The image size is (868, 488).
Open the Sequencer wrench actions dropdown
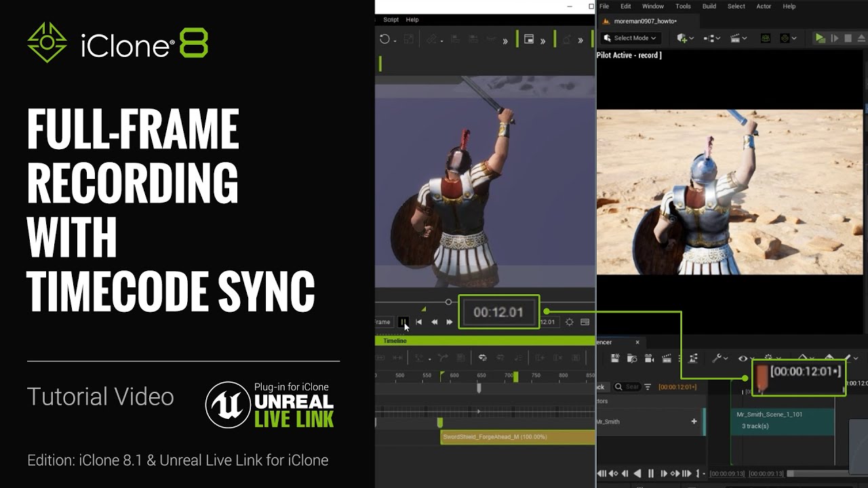[x=720, y=359]
